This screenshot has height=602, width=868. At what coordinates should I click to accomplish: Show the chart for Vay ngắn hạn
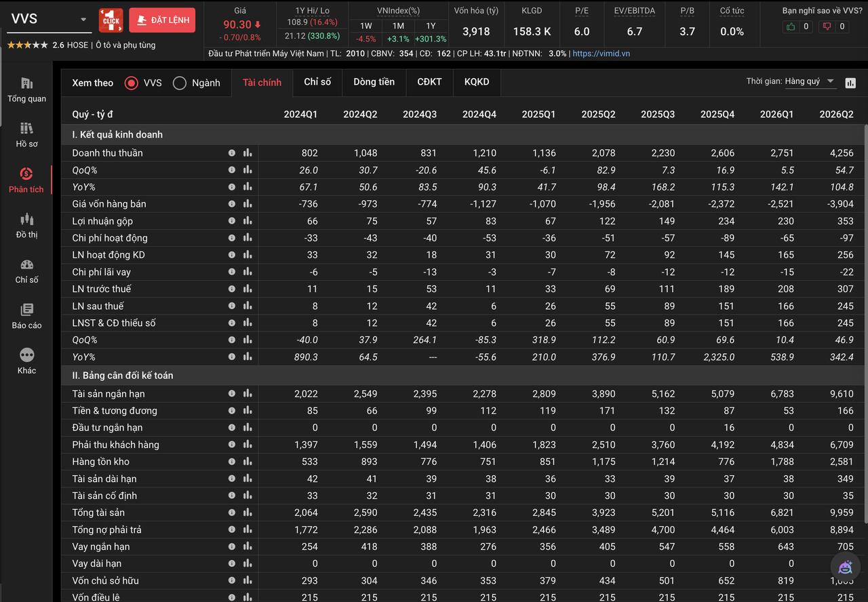coord(248,546)
